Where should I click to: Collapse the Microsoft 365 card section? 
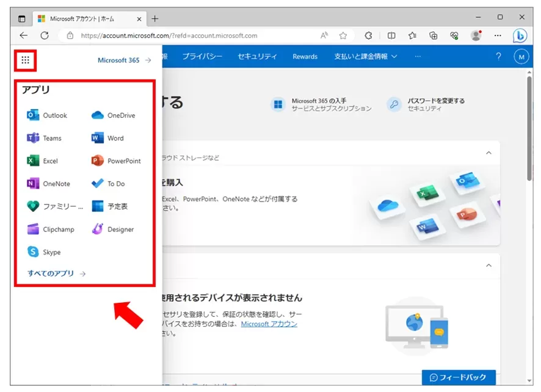click(488, 153)
